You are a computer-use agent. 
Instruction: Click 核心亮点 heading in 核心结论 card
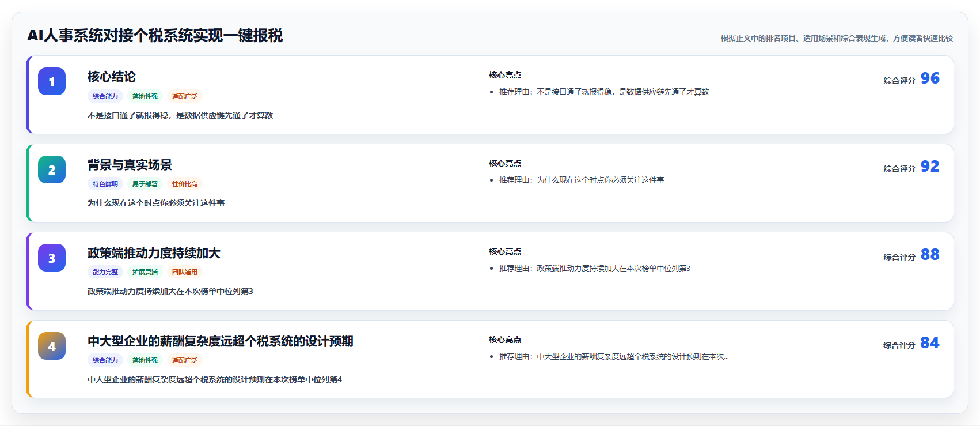(505, 75)
